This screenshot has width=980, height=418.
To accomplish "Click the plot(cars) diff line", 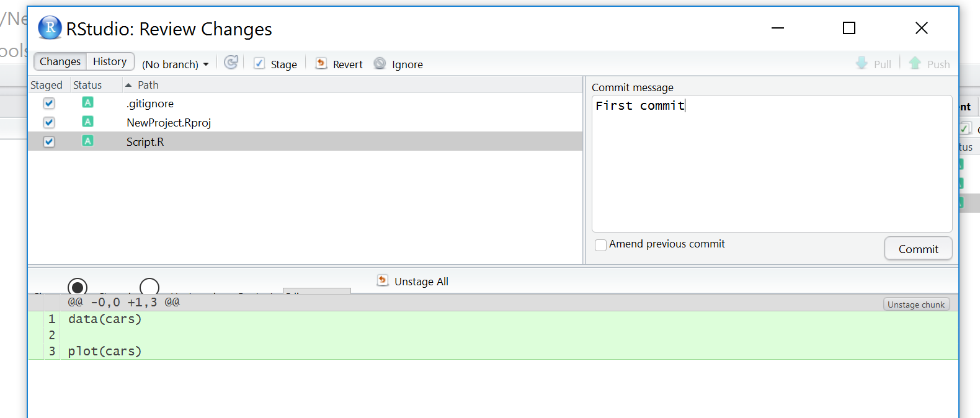I will click(105, 351).
